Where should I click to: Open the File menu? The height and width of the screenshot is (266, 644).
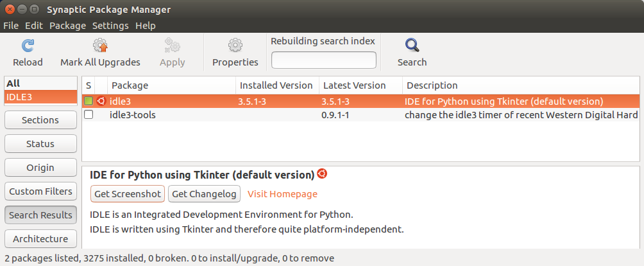pyautogui.click(x=11, y=26)
